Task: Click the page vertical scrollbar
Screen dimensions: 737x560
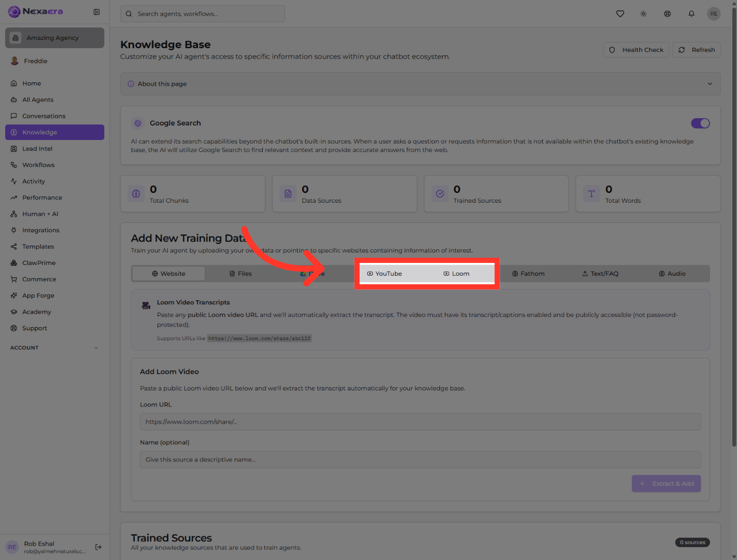Action: [x=734, y=227]
